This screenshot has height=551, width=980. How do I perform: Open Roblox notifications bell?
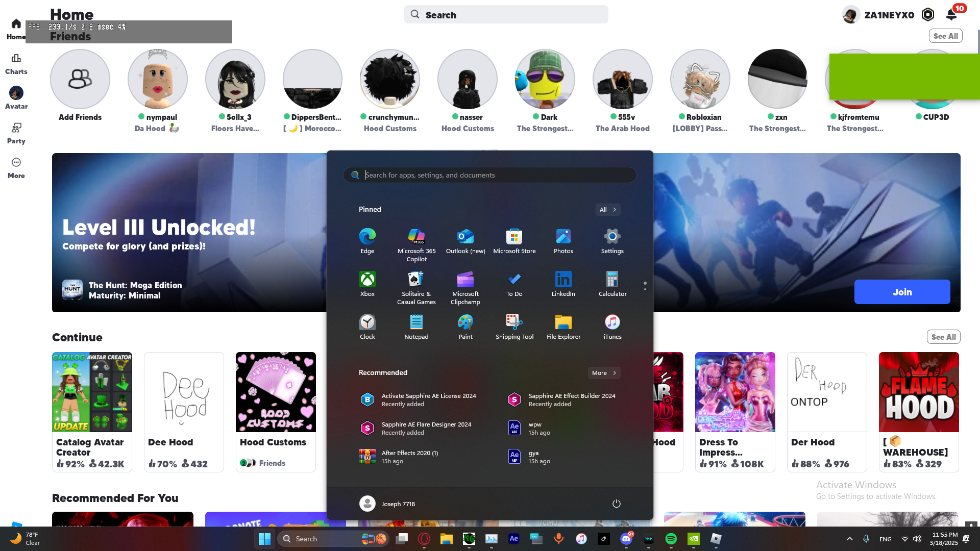(951, 14)
